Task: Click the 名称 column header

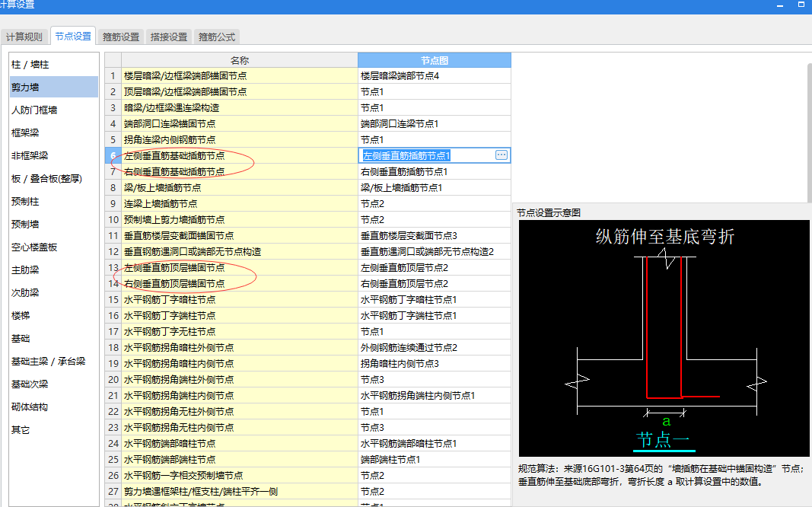Action: 239,60
